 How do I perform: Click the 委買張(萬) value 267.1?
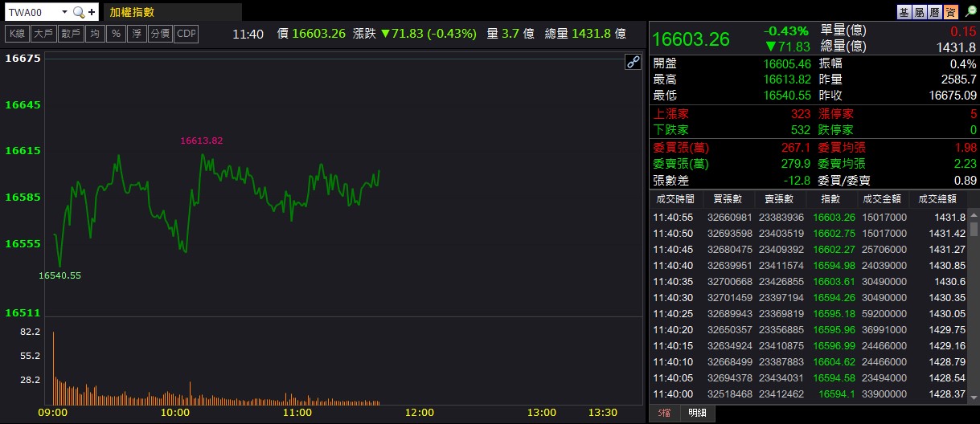click(796, 148)
